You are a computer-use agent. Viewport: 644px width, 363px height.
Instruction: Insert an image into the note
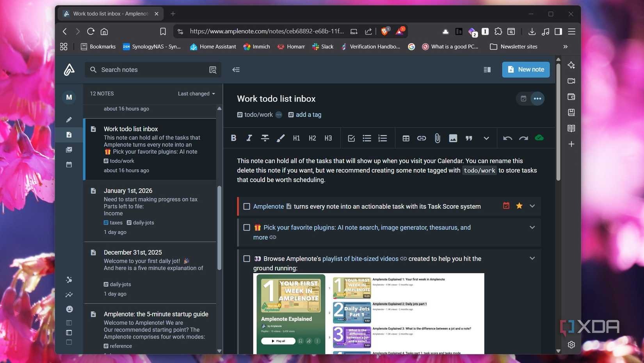(x=452, y=138)
